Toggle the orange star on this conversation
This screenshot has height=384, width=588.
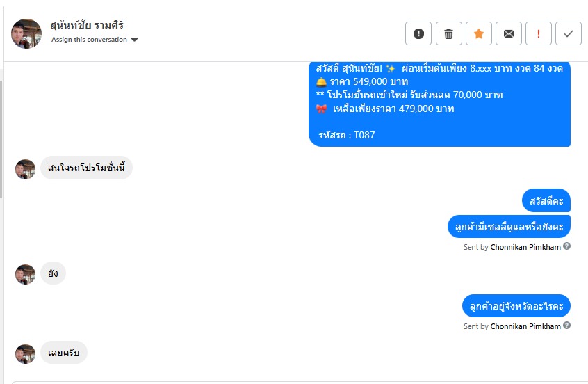[479, 33]
